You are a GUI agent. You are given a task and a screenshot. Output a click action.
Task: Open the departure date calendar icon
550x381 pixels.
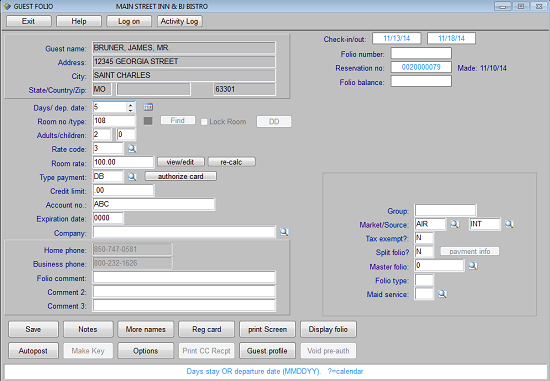point(148,107)
